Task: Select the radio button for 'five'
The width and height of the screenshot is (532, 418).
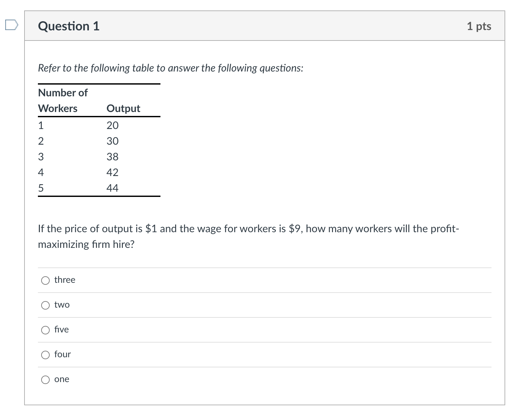Action: tap(45, 330)
